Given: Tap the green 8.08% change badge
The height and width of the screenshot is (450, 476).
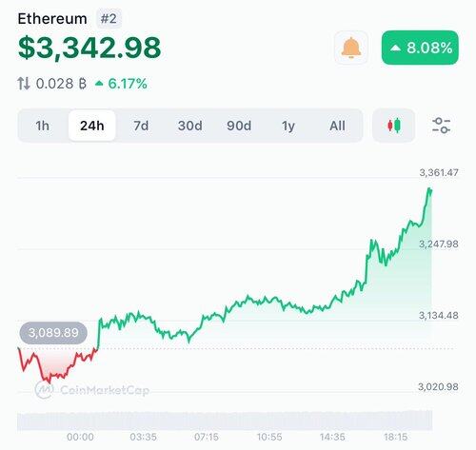Looking at the screenshot, I should (x=420, y=48).
